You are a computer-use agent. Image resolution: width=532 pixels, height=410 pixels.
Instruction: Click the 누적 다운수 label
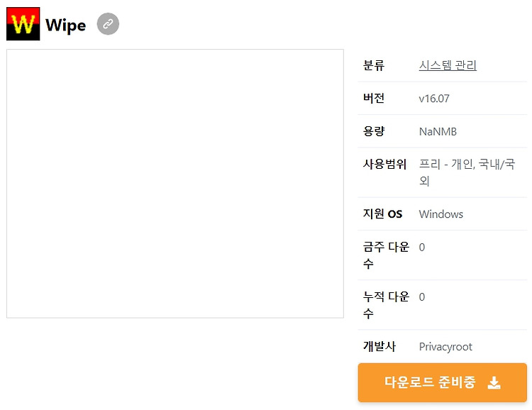386,305
